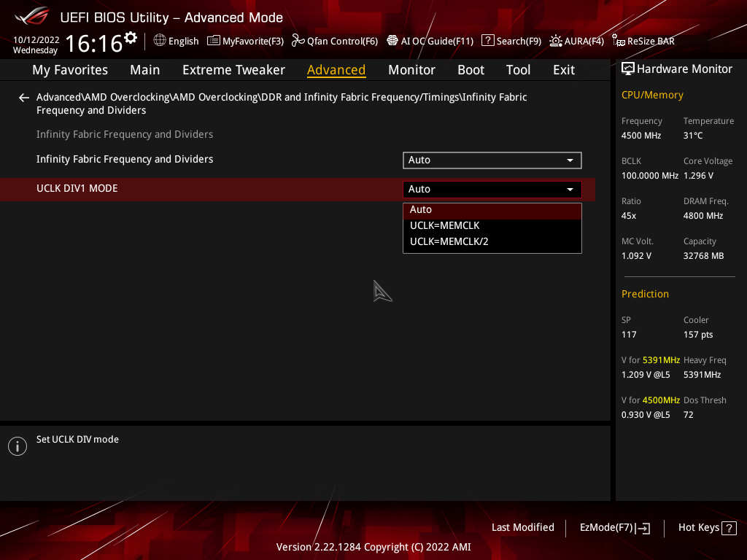Toggle ReSize BAR
This screenshot has height=560, width=747.
tap(643, 41)
